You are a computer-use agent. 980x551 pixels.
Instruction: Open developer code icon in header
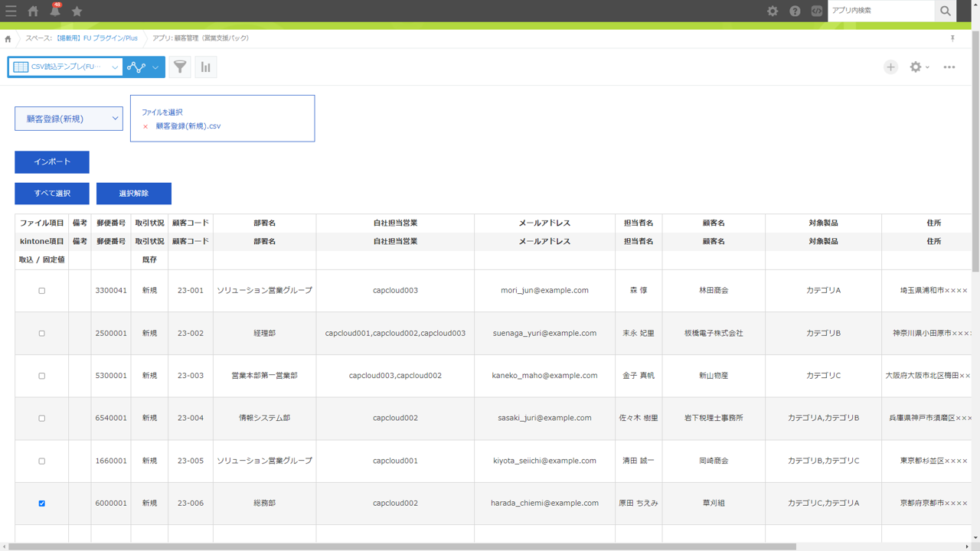point(817,11)
